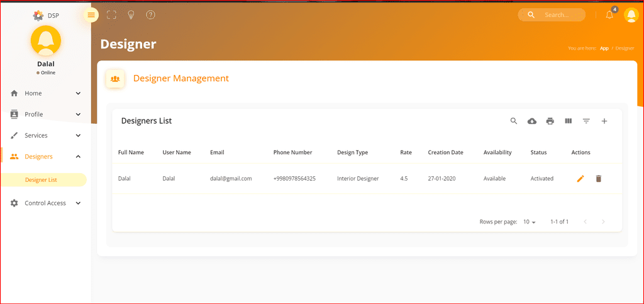Open help question mark icon

point(151,15)
